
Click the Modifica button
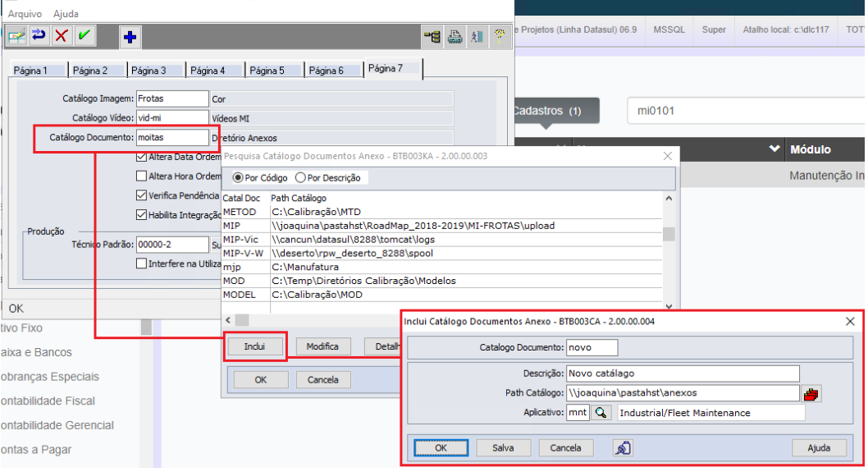click(x=322, y=346)
